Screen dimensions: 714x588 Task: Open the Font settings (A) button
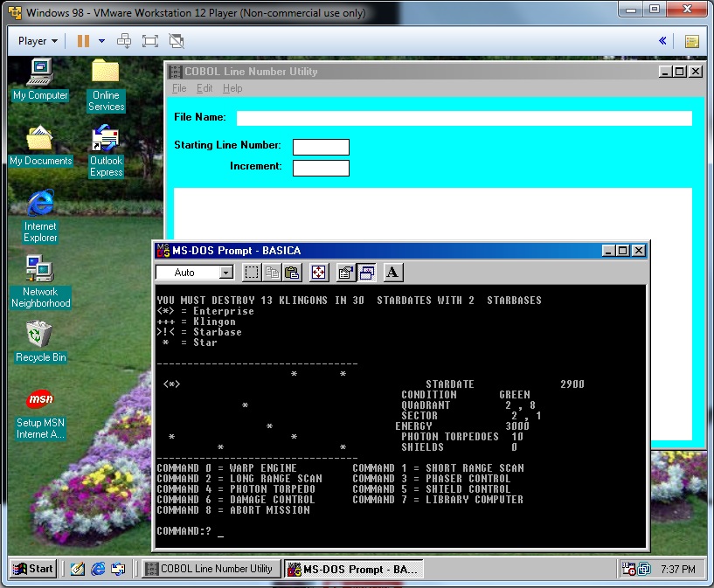(x=392, y=273)
